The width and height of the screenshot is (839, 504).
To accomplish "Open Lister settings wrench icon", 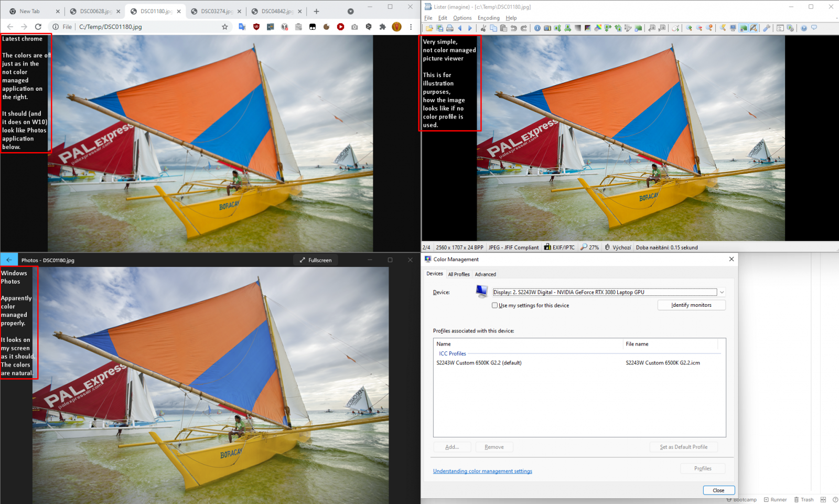I will coord(767,28).
